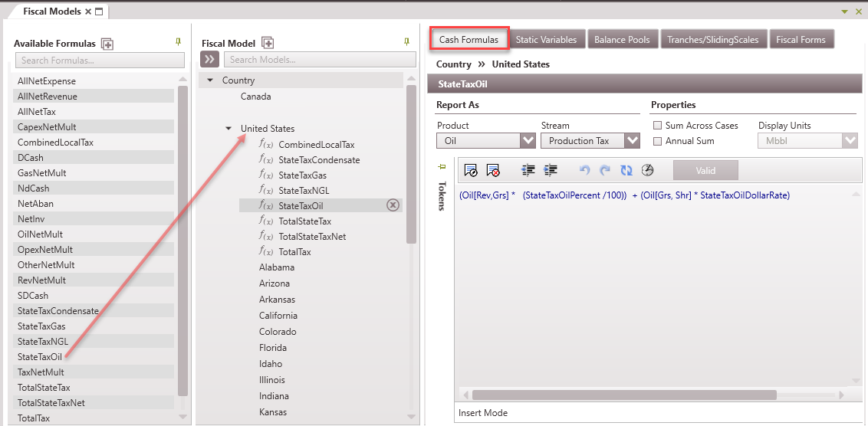
Task: Tick the Annual Sum checkbox
Action: (x=657, y=141)
